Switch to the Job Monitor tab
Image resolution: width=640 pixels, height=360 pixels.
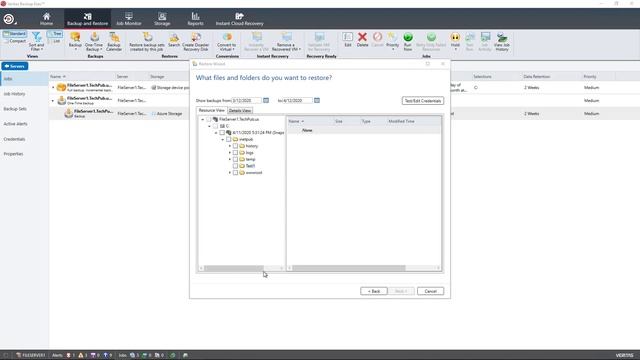pos(129,19)
